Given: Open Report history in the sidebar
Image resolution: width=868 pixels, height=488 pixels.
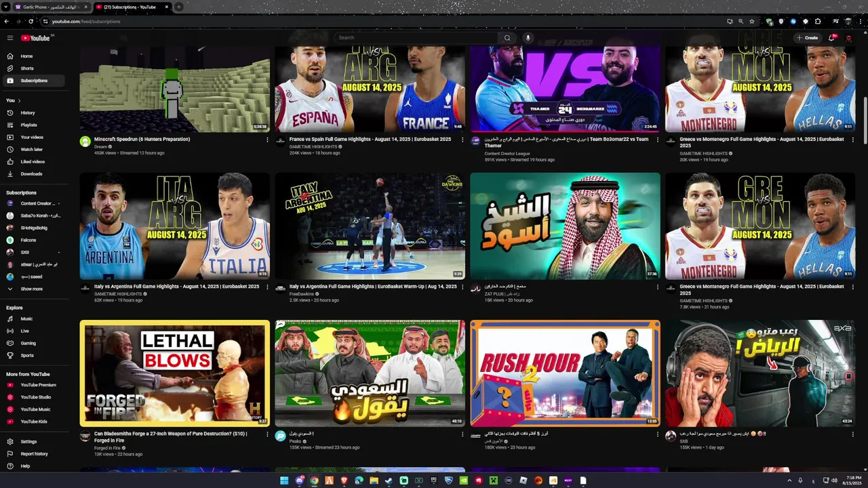Looking at the screenshot, I should (33, 453).
